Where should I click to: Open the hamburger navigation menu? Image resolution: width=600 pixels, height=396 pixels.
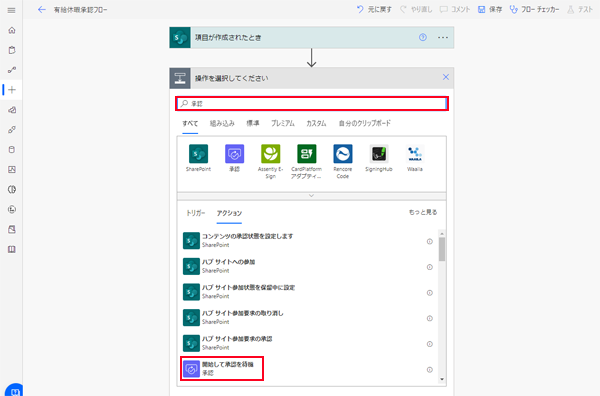tap(11, 10)
